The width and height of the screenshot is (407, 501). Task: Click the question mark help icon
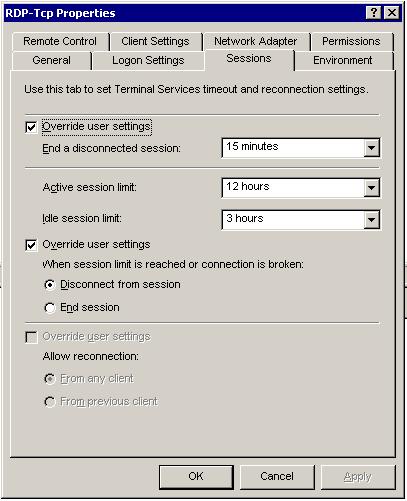[374, 13]
